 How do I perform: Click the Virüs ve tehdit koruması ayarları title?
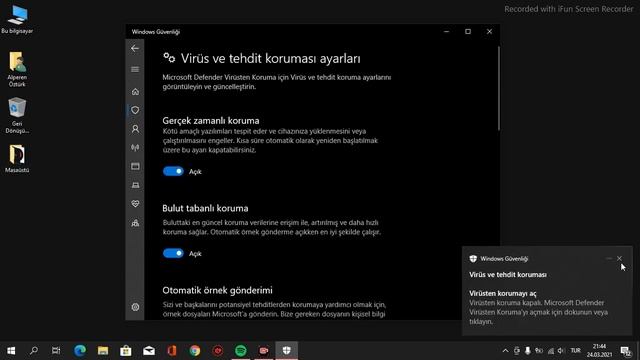click(271, 58)
